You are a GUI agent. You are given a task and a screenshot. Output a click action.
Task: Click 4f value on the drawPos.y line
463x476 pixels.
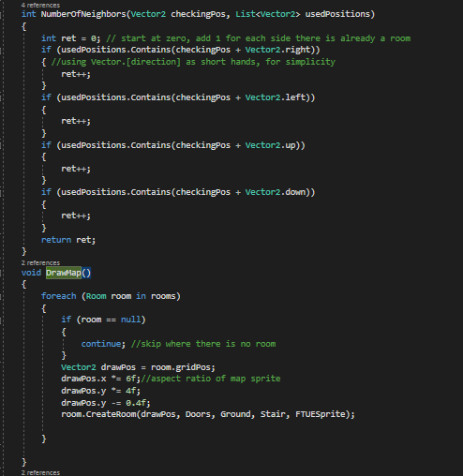131,391
